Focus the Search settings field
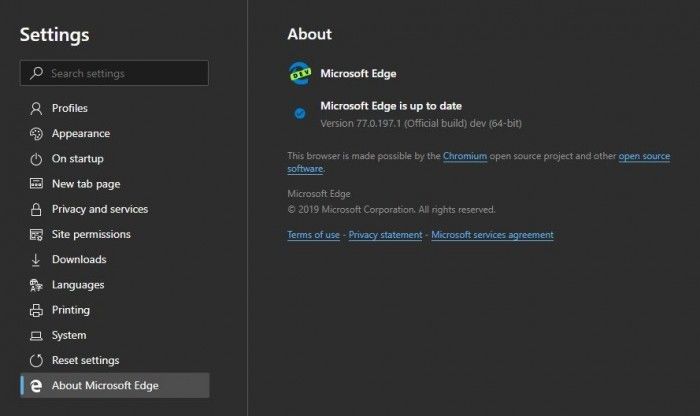700x416 pixels. point(114,73)
